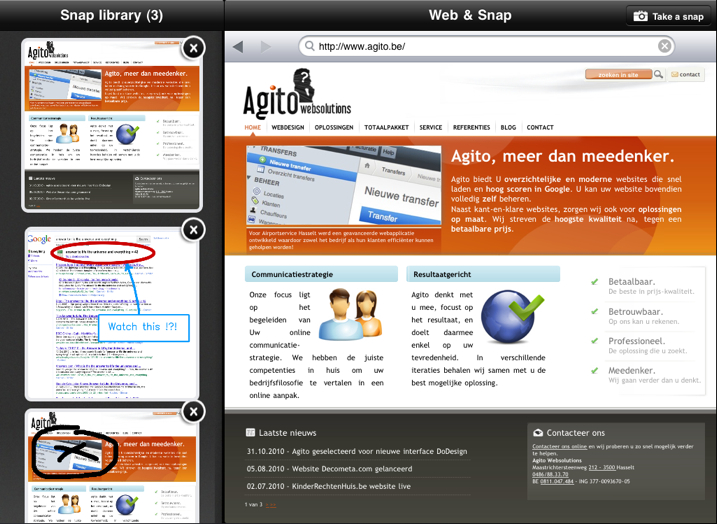Go back using the browser back arrow

pos(238,46)
